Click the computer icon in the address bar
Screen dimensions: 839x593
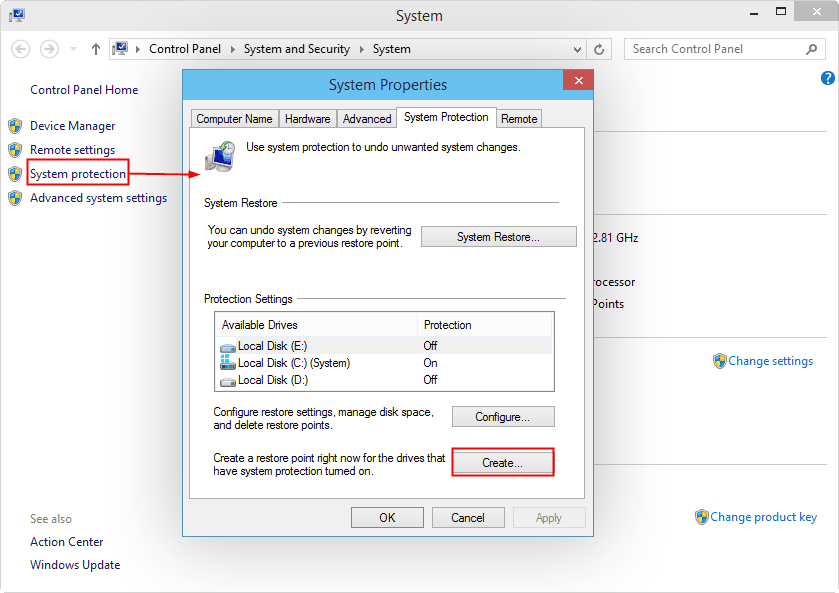[121, 49]
